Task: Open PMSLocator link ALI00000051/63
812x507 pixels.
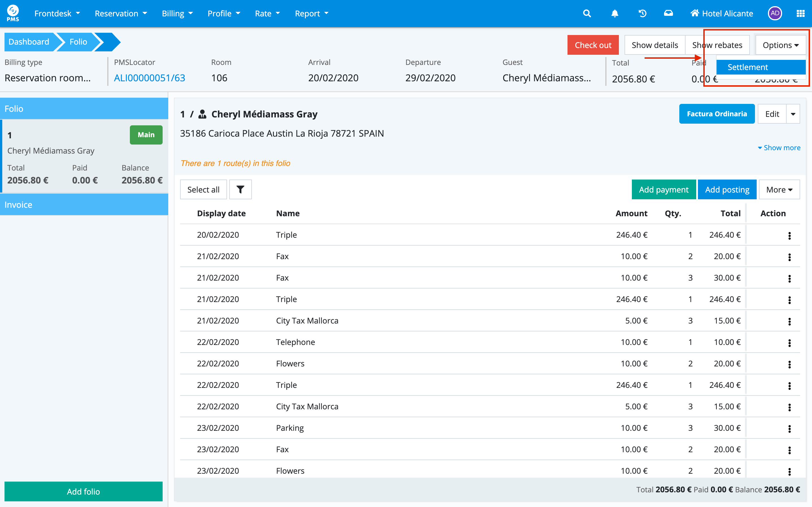Action: pos(150,78)
